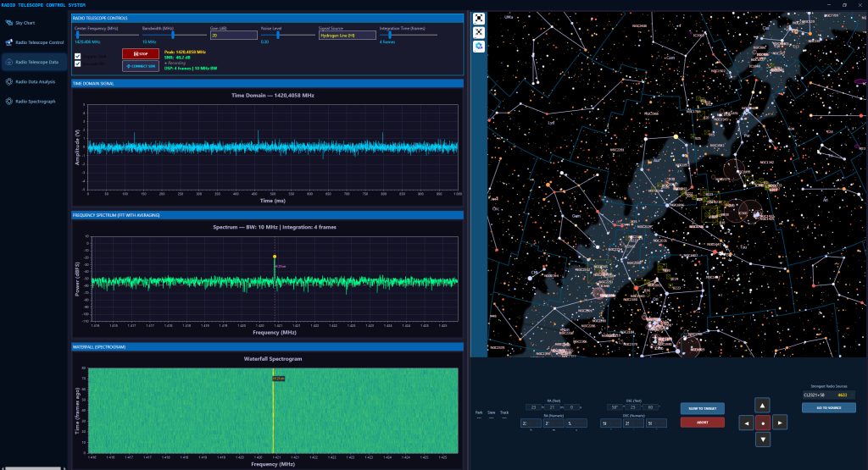Click the Bandwidth slider handle
Screen dimensions: 868x470
[173, 35]
